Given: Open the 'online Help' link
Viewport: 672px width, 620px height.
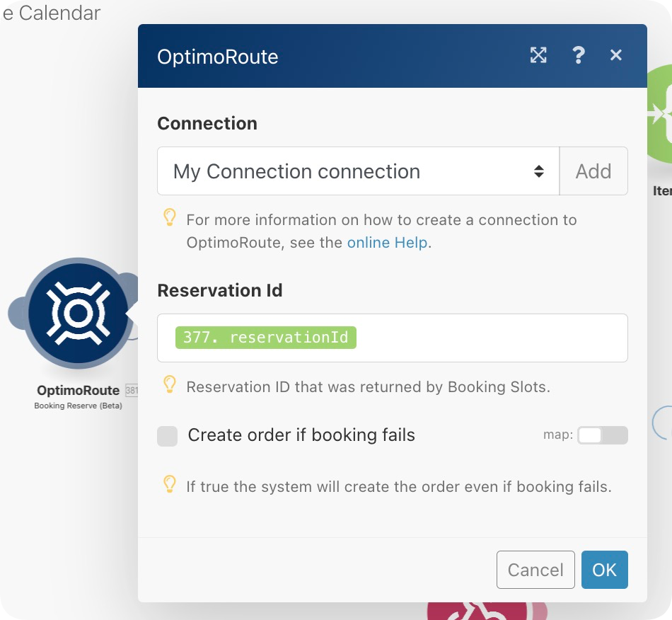Looking at the screenshot, I should [387, 243].
